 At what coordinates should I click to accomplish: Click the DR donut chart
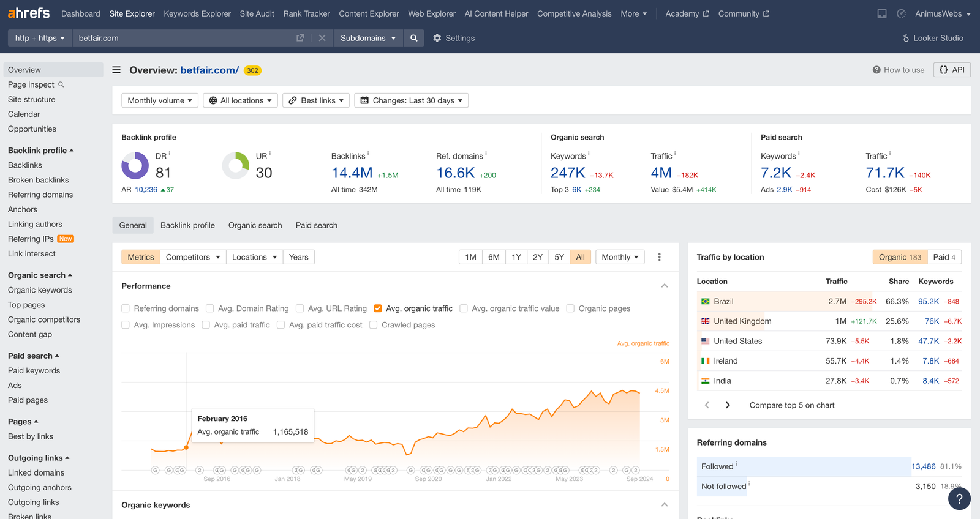tap(135, 165)
